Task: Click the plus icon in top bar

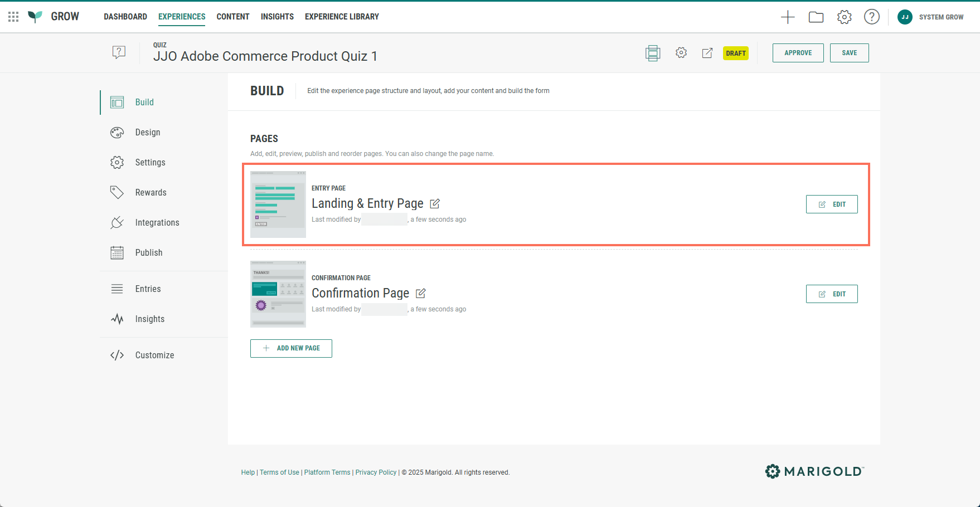Action: (788, 17)
